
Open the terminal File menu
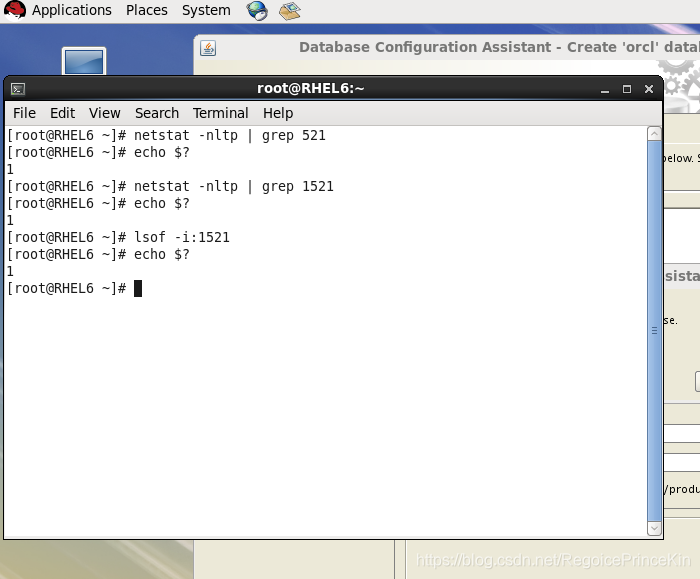click(24, 113)
